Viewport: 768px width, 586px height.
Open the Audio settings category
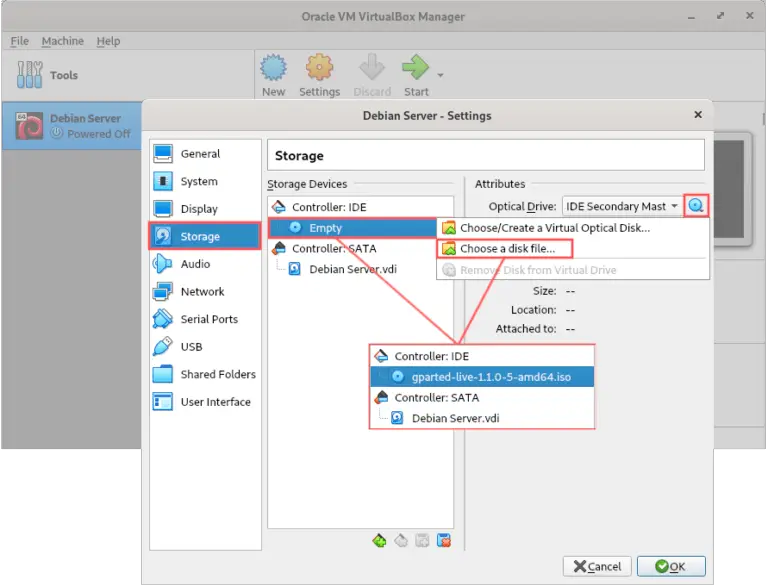click(x=195, y=264)
